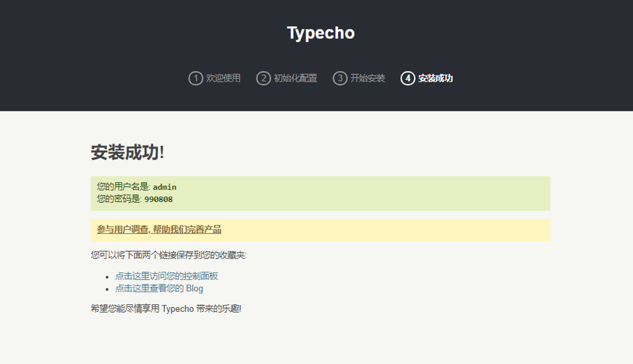Click the 您可以将下面两个链接保存到您的收藏夹 text
633x364 pixels.
click(168, 255)
